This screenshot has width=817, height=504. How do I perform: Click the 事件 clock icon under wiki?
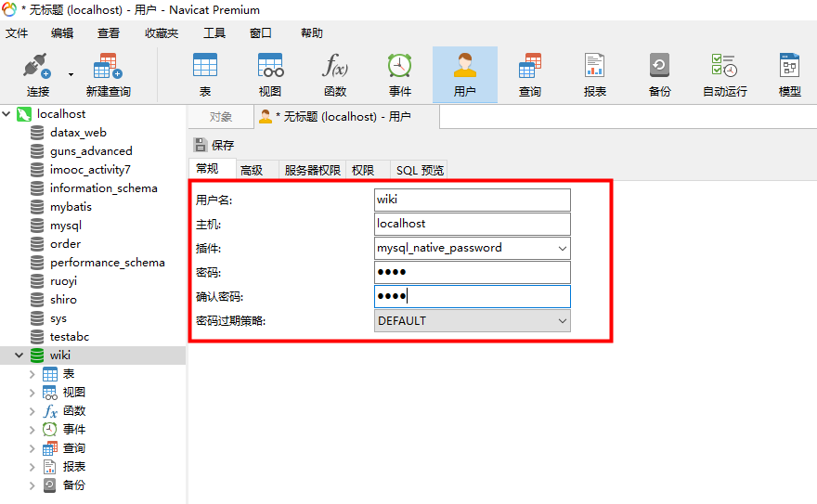click(50, 430)
